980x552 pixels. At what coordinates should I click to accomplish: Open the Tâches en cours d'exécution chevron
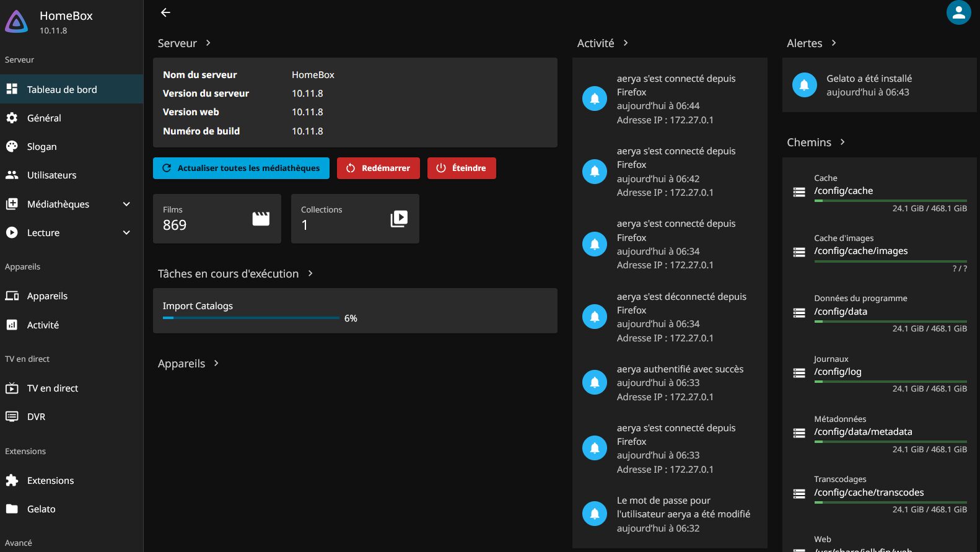(310, 273)
